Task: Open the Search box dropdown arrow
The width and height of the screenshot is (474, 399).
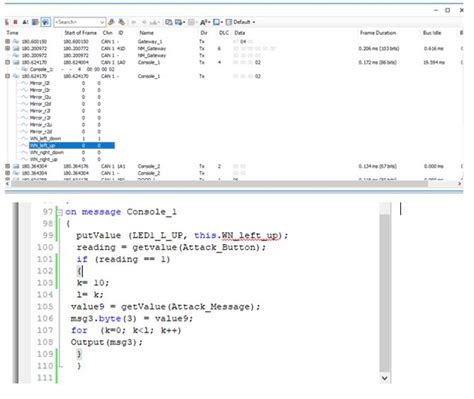Action: click(x=102, y=22)
